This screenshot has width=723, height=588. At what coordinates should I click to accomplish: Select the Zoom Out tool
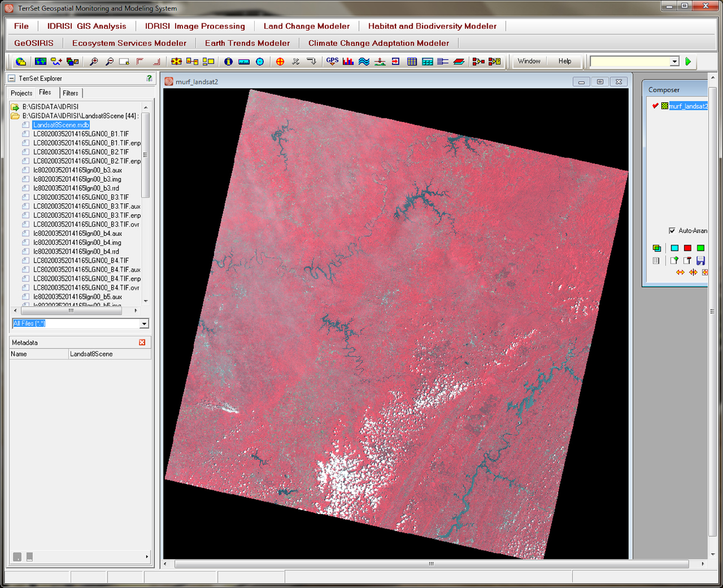pos(109,61)
